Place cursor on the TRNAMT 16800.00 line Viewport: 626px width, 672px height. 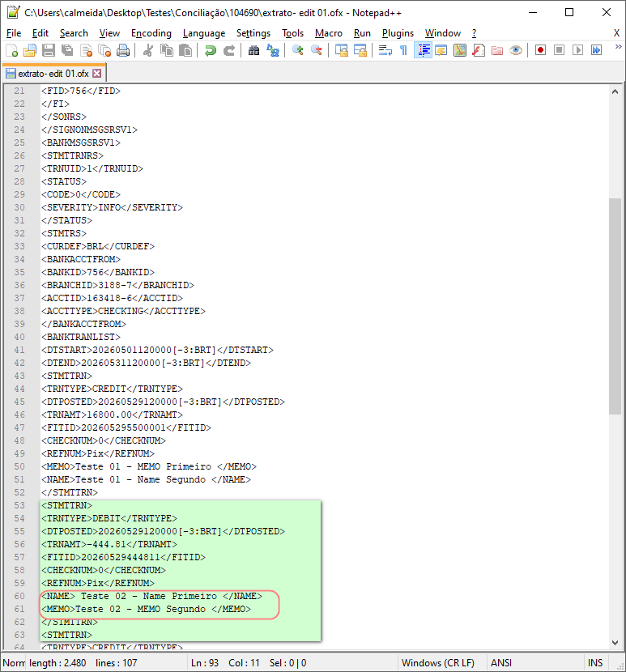112,415
